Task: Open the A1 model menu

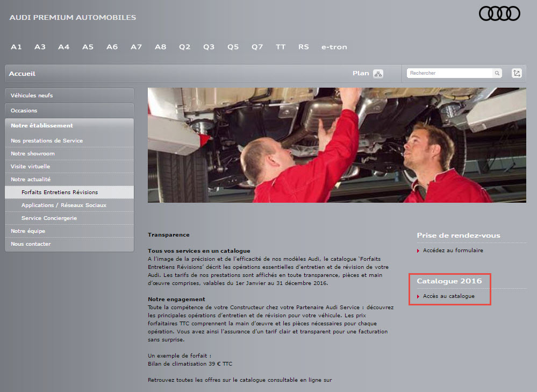Action: click(16, 47)
